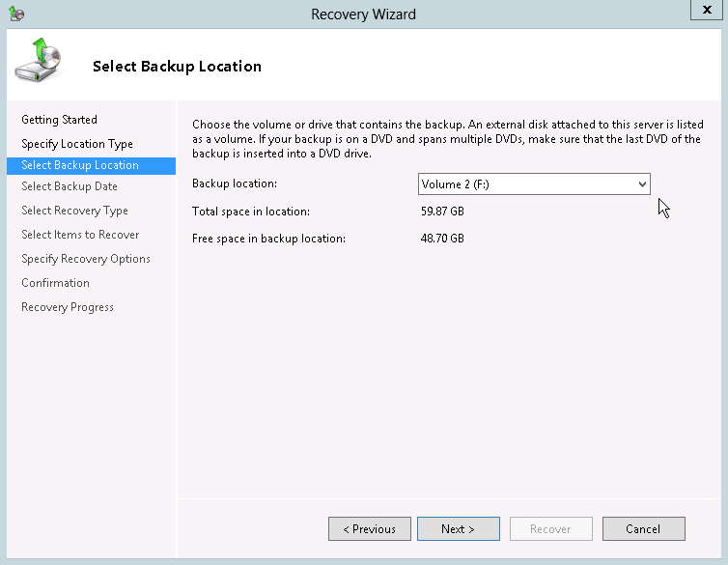
Task: Click the greyed-out Recover button
Action: pyautogui.click(x=550, y=528)
